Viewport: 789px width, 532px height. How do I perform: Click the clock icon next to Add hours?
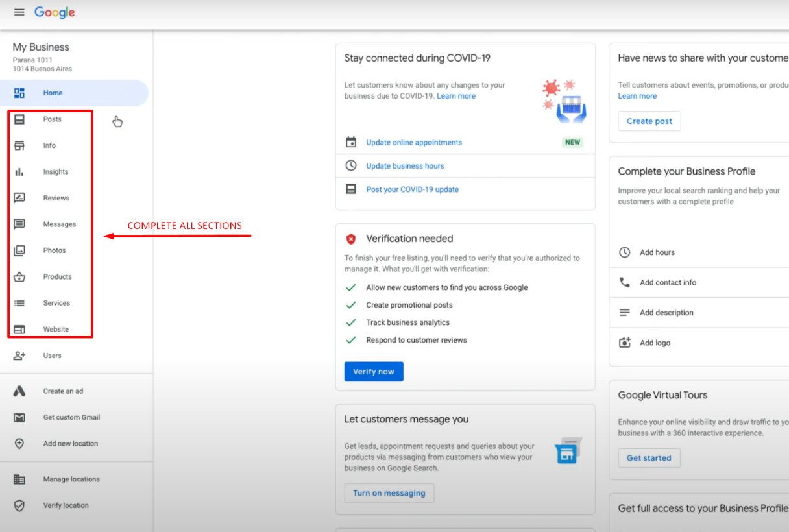625,252
